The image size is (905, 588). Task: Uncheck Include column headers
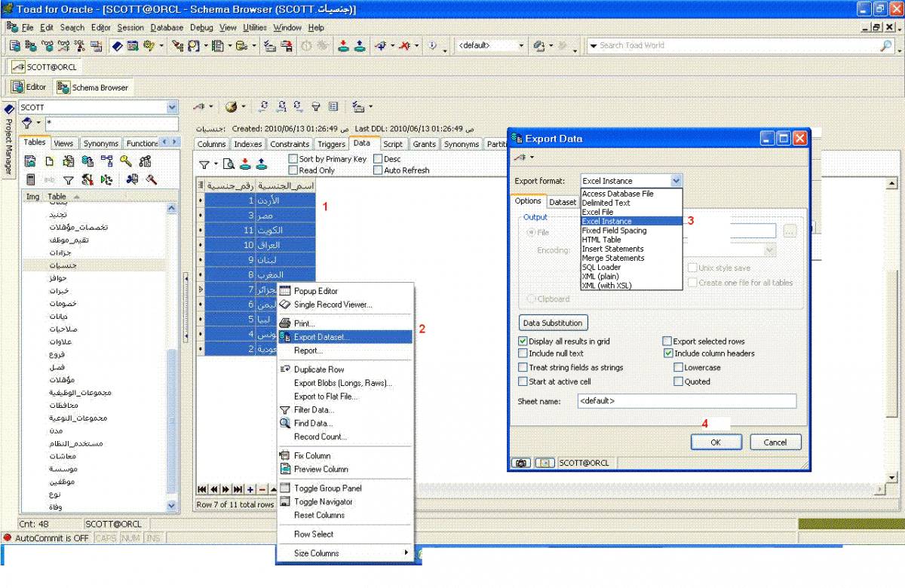pyautogui.click(x=668, y=353)
